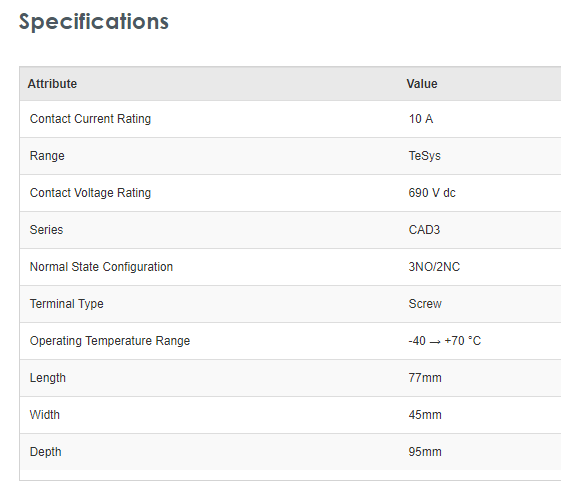Image resolution: width=561 pixels, height=495 pixels.
Task: Select the CAD3 series value
Action: coord(424,230)
